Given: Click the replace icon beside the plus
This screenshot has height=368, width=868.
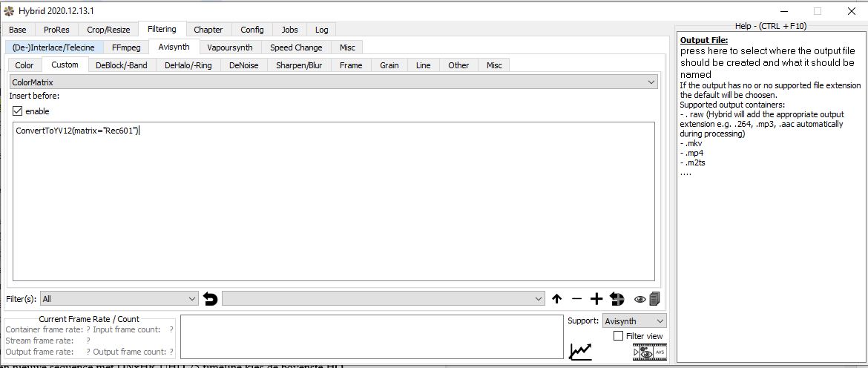Looking at the screenshot, I should tap(617, 299).
